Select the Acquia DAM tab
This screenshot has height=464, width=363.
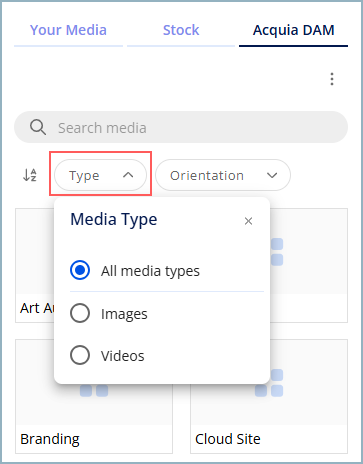[293, 30]
